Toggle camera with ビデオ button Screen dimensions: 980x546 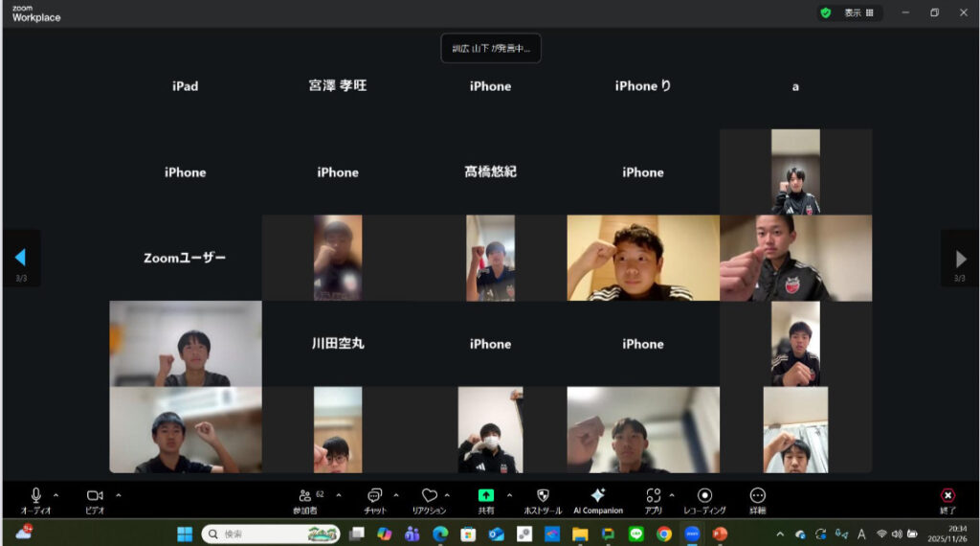tap(95, 496)
